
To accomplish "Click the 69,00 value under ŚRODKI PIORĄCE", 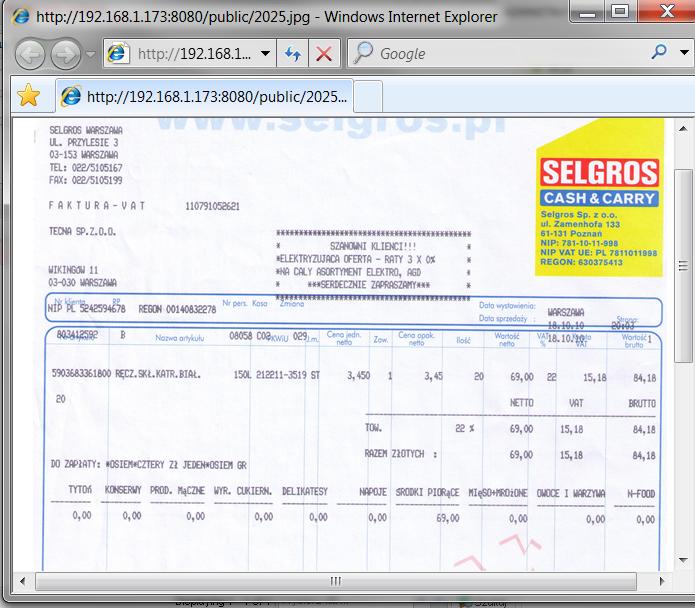I will click(x=448, y=518).
